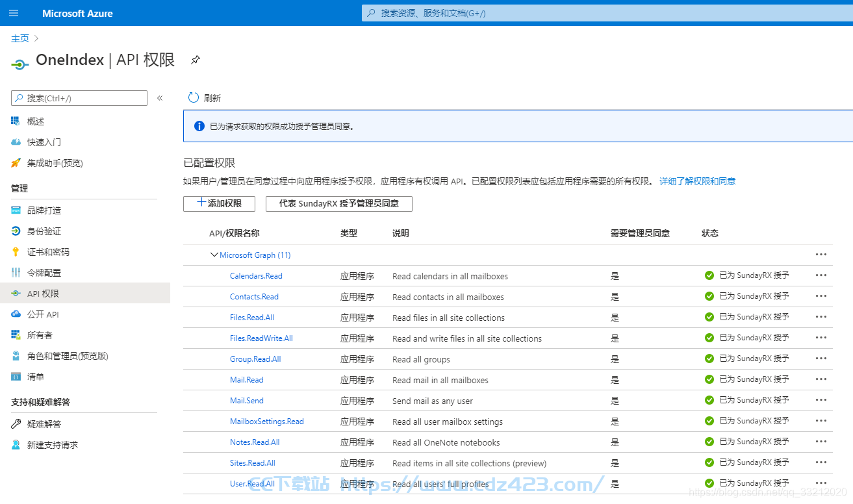Open the Contacts.Read permission link

click(254, 297)
